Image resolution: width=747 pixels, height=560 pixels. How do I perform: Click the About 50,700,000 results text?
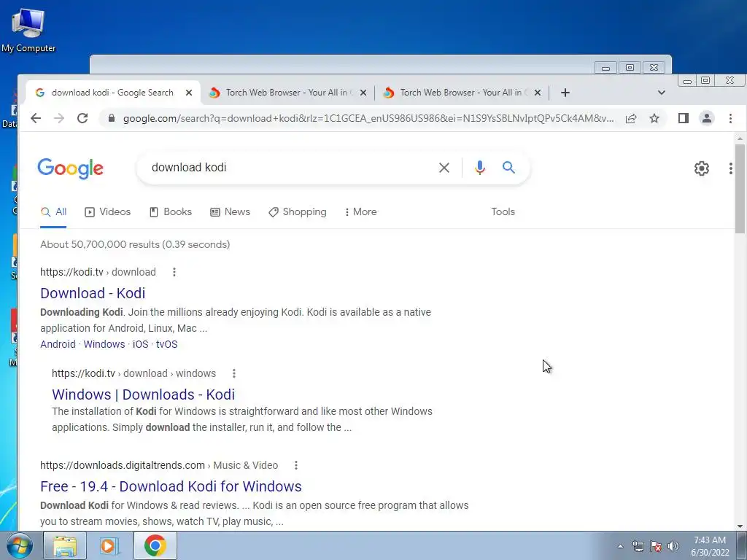pos(135,245)
